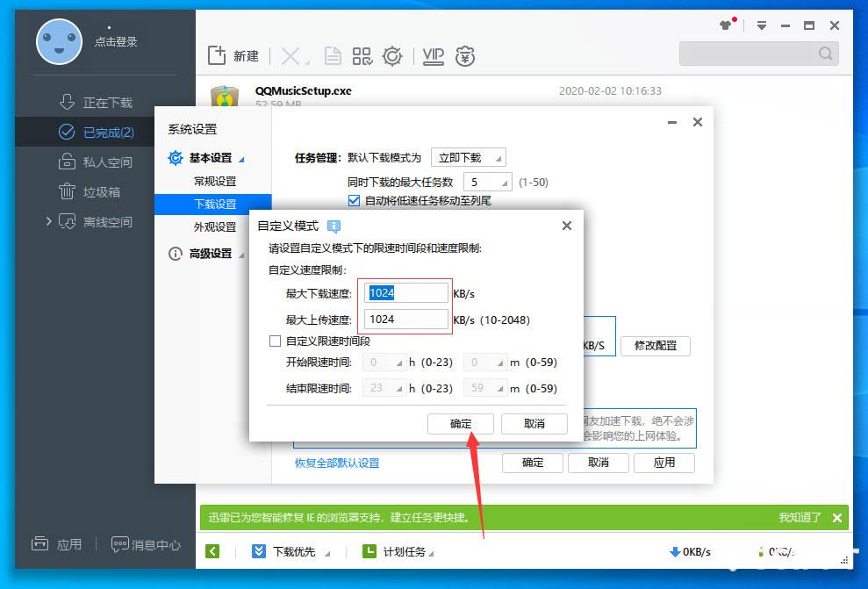Click the 下载优先 icon in status bar

[x=259, y=551]
